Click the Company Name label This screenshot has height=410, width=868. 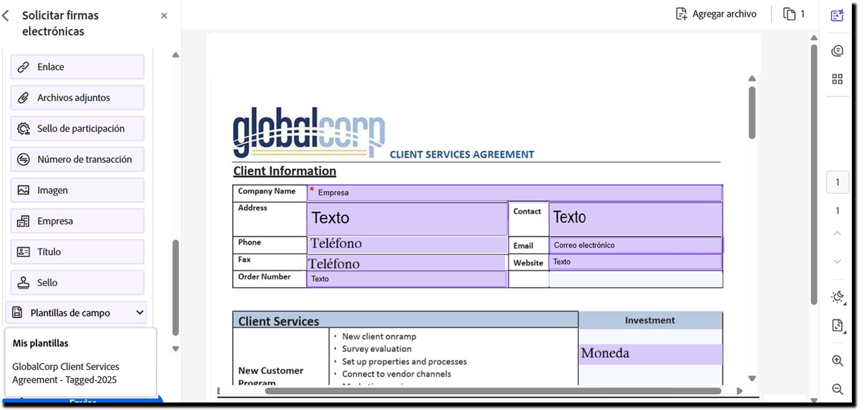(267, 191)
